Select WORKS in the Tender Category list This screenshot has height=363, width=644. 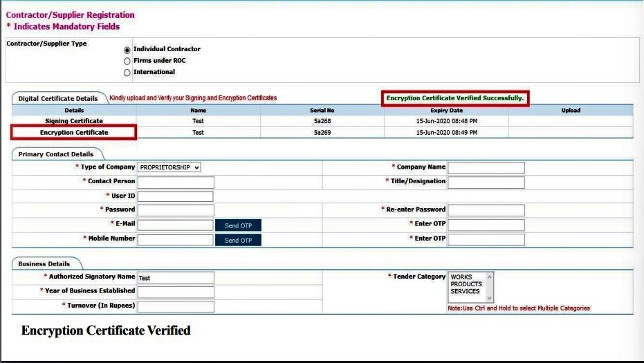click(461, 277)
